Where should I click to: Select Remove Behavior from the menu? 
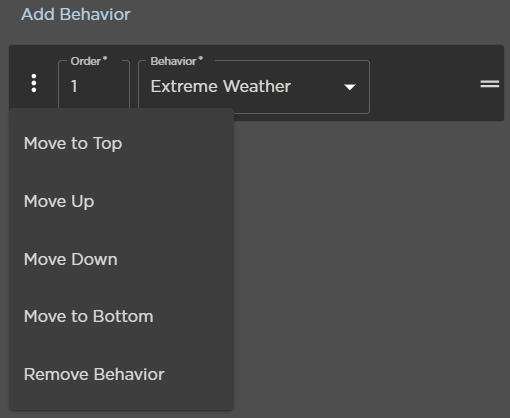pos(121,374)
